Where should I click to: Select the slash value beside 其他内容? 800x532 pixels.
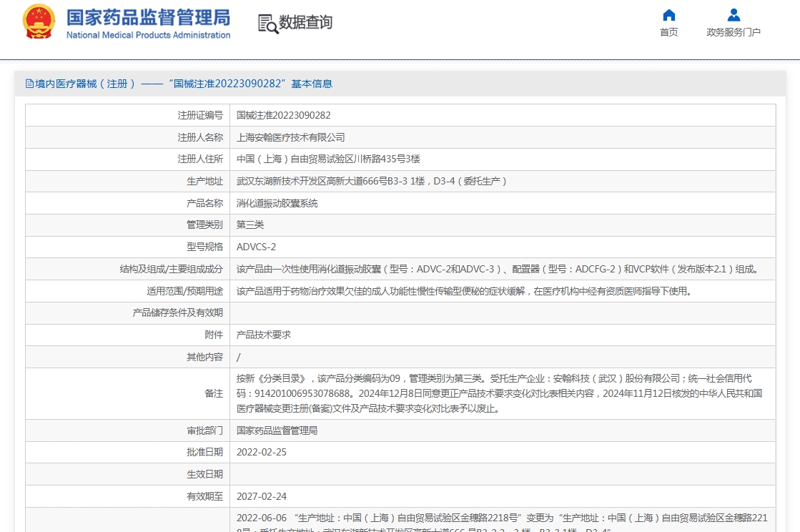click(239, 358)
